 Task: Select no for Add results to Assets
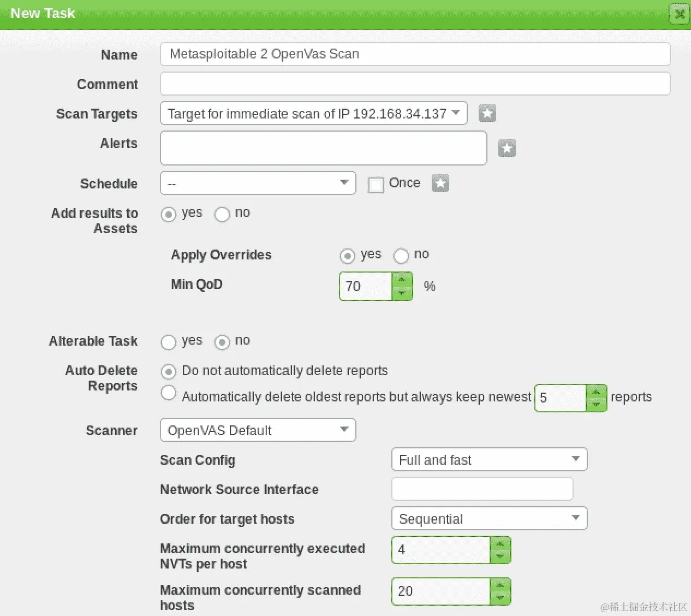coord(222,214)
